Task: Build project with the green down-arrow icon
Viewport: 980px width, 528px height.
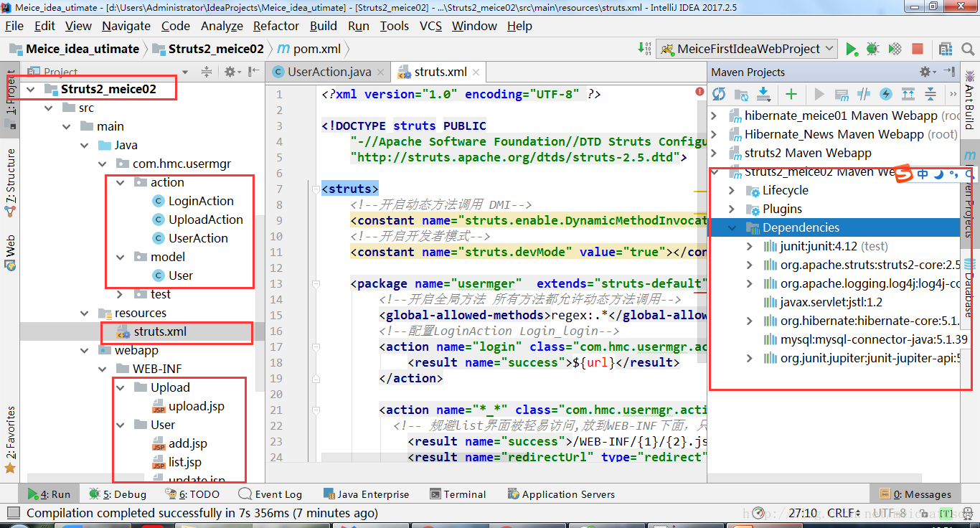Action: 644,49
